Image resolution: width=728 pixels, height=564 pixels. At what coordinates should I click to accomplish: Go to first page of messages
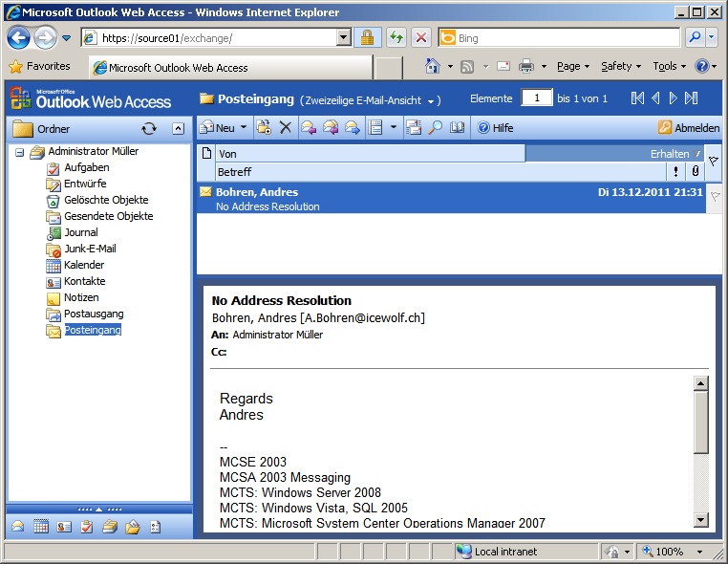click(x=637, y=98)
